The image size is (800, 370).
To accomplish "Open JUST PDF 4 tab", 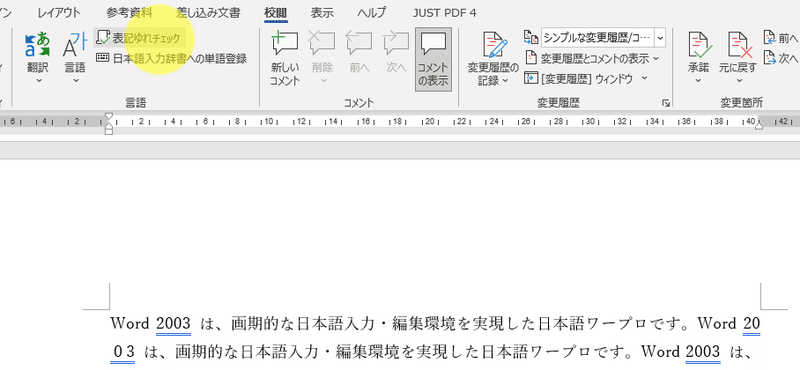I will (x=445, y=13).
